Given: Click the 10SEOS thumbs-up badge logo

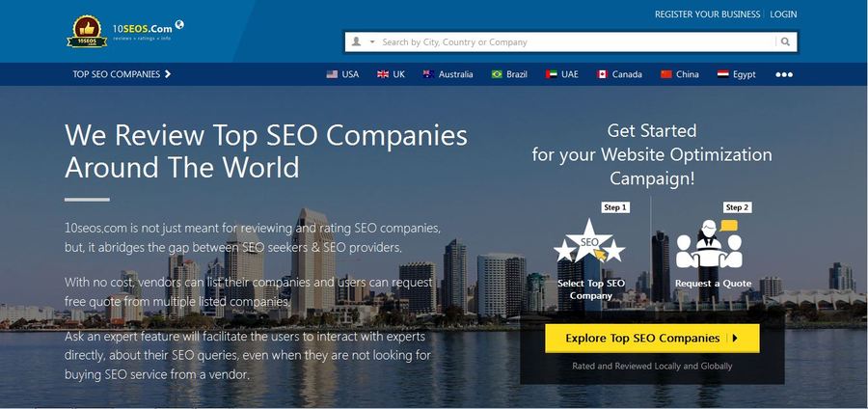Looking at the screenshot, I should click(87, 32).
